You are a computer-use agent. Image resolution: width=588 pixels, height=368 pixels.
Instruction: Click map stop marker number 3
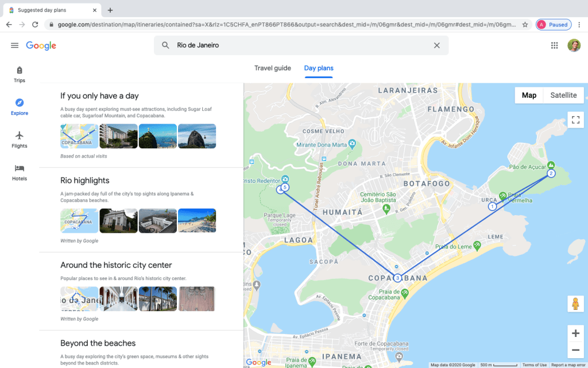[x=397, y=278]
